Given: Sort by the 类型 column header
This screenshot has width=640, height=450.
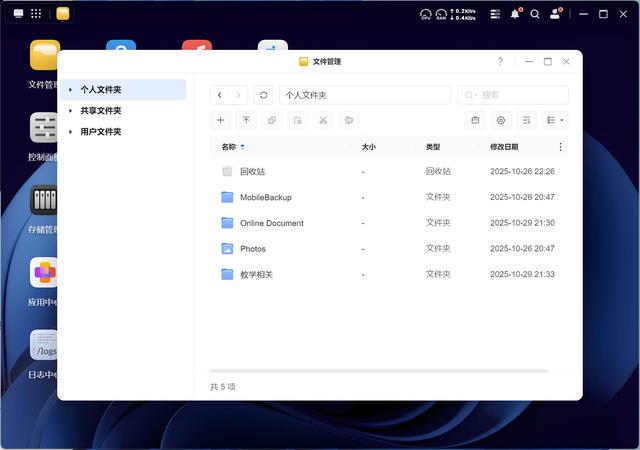Looking at the screenshot, I should point(433,147).
